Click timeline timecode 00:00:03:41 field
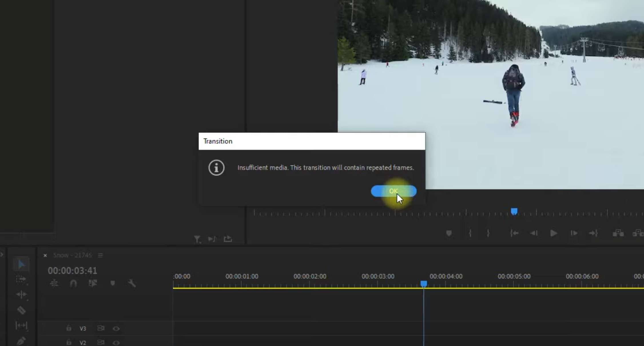The image size is (644, 346). pos(72,271)
